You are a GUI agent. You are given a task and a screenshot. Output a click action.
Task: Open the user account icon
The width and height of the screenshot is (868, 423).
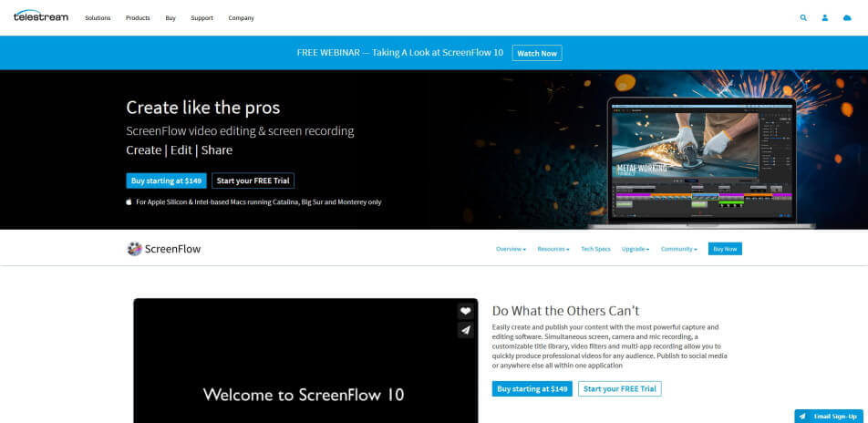point(825,17)
